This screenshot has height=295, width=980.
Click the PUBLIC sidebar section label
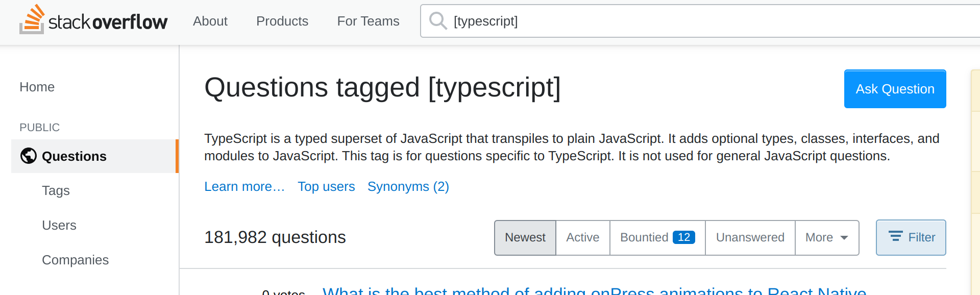40,127
